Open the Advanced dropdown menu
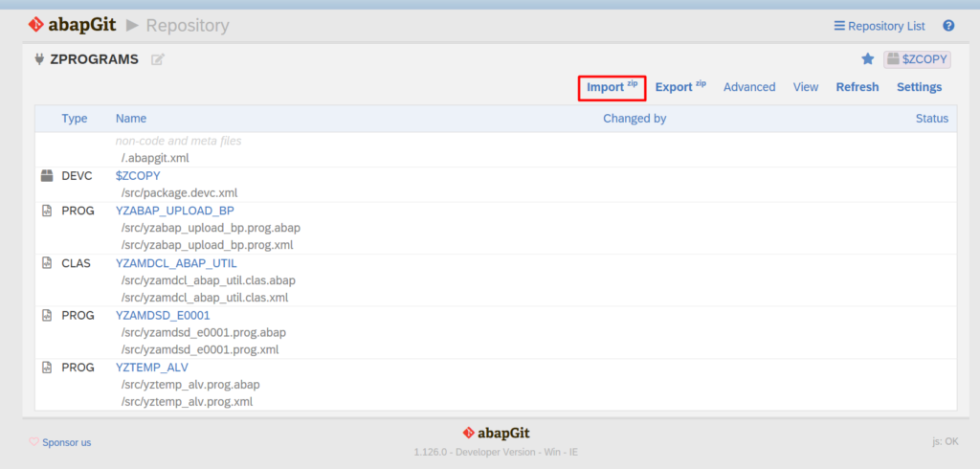980x469 pixels. (749, 87)
